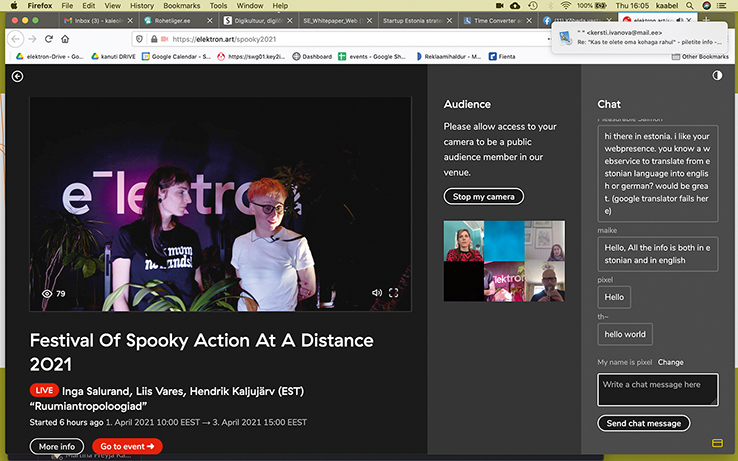Open Other Bookmarks folder
Screen dimensions: 738x461
click(700, 57)
